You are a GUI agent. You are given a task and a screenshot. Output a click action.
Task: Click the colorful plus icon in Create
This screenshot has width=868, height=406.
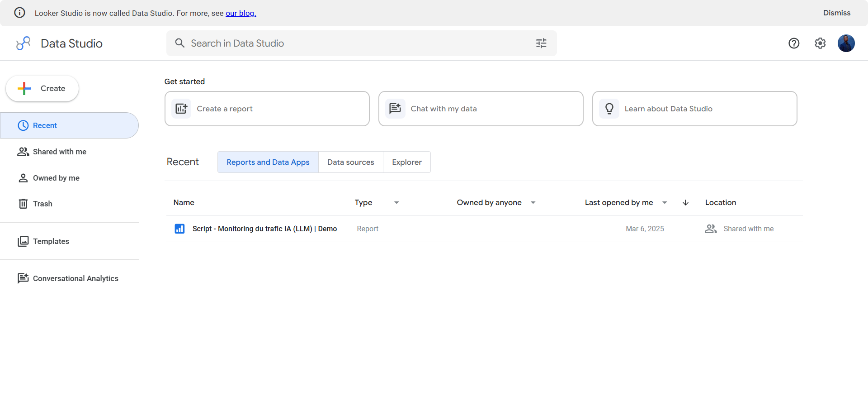coord(24,88)
